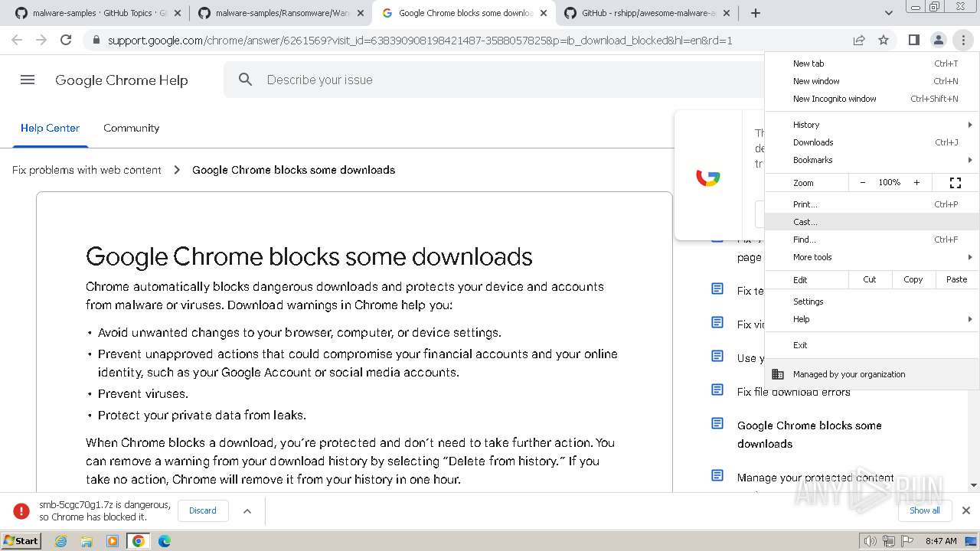Switch to the malware-samples/Ransomware tab
Viewport: 980px width, 551px height.
[x=280, y=13]
